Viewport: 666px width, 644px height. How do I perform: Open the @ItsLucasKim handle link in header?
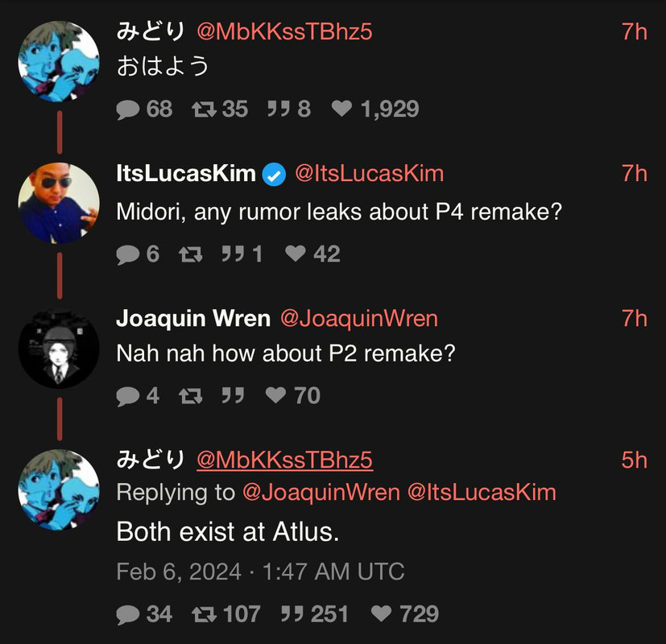pyautogui.click(x=369, y=173)
